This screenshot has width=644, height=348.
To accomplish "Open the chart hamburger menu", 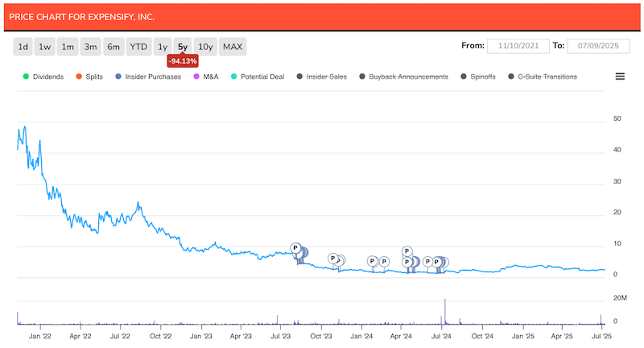I will tap(620, 77).
